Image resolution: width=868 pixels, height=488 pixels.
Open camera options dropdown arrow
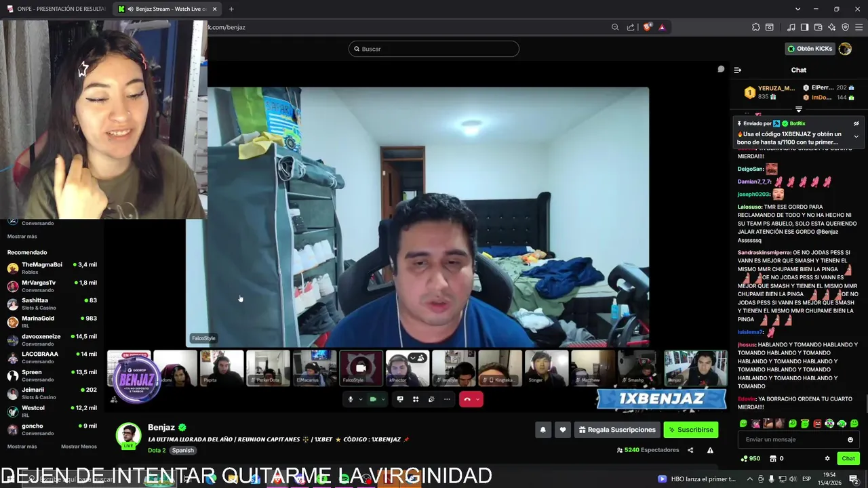(382, 399)
